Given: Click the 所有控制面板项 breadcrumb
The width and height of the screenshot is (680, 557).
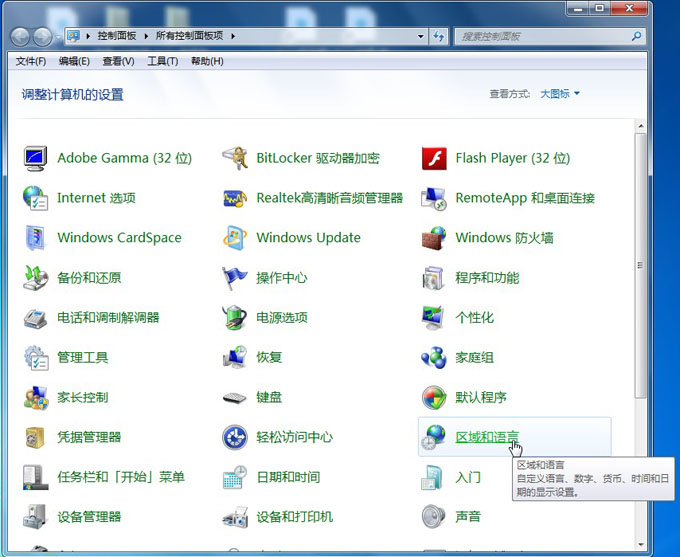Looking at the screenshot, I should point(190,36).
